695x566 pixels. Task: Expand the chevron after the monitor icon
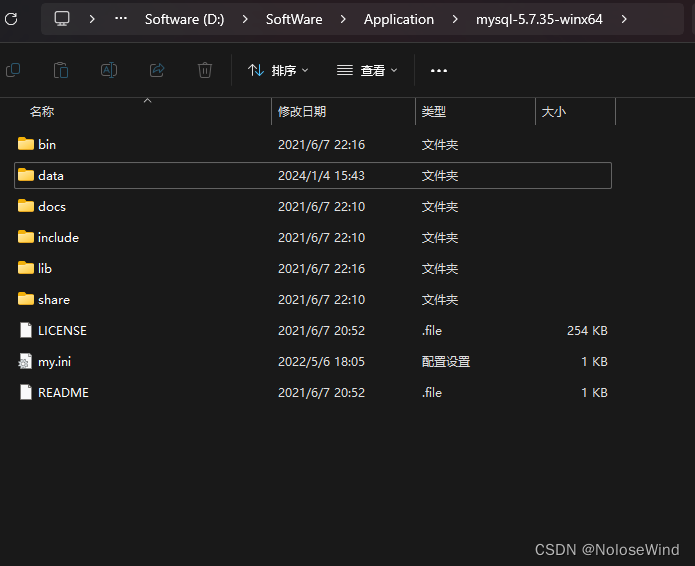(x=92, y=19)
